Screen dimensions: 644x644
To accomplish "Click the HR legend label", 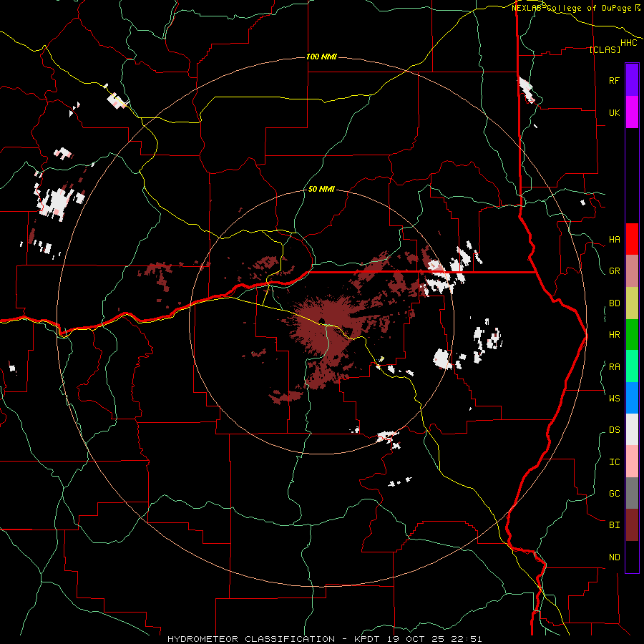I will (614, 335).
